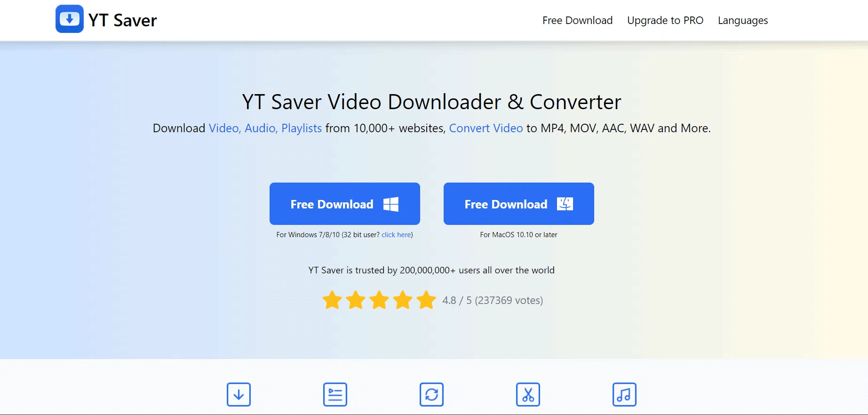Open Upgrade to PRO menu item

665,20
